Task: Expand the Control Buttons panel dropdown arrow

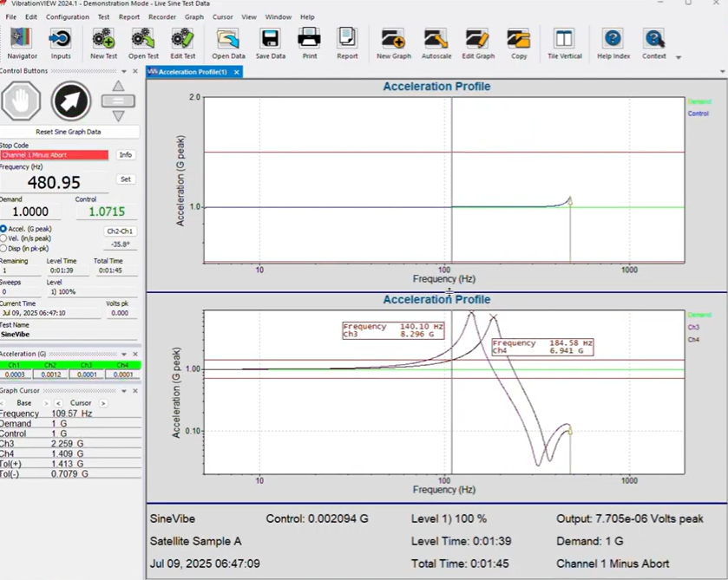Action: pos(124,71)
